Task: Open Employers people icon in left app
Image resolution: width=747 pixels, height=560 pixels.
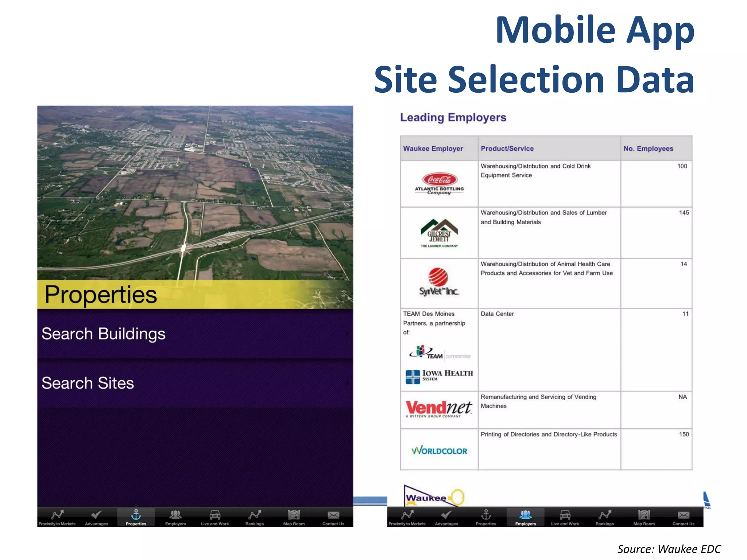Action: coord(175,515)
